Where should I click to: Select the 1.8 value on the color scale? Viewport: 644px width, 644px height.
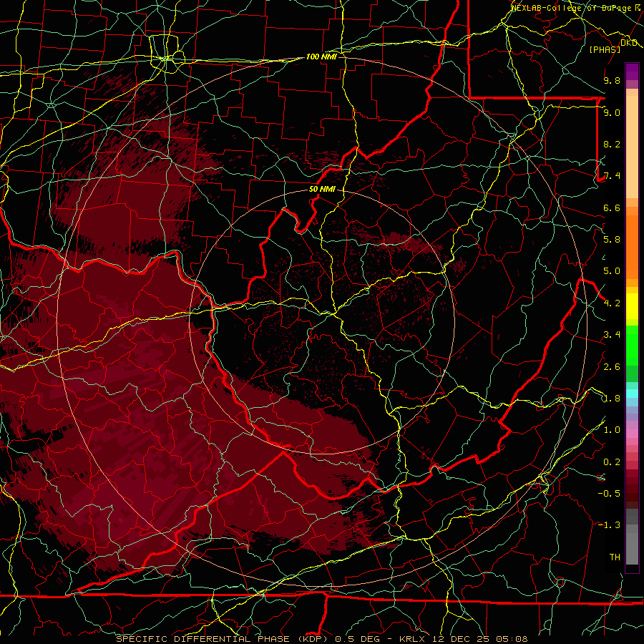612,399
